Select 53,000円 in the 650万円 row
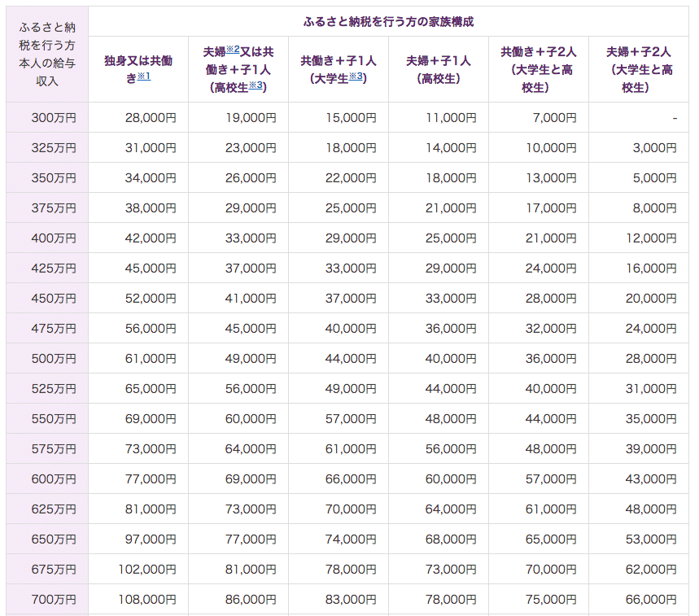The height and width of the screenshot is (616, 699). coord(651,540)
